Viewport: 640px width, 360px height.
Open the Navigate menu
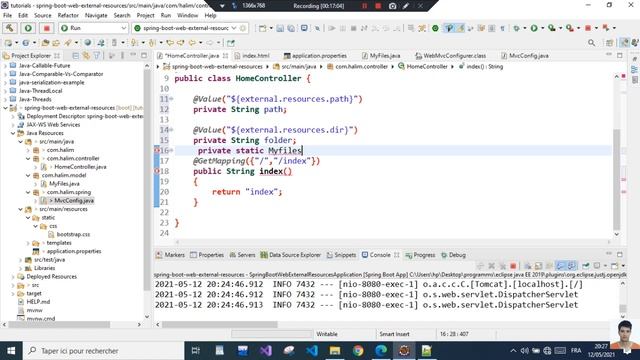pyautogui.click(x=96, y=16)
